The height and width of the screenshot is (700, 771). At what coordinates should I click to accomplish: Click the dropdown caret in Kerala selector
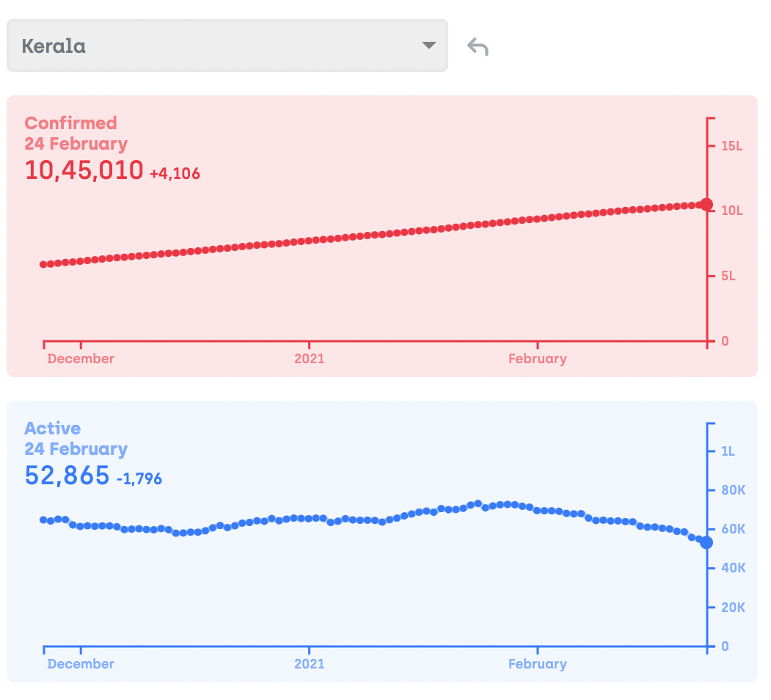tap(429, 46)
